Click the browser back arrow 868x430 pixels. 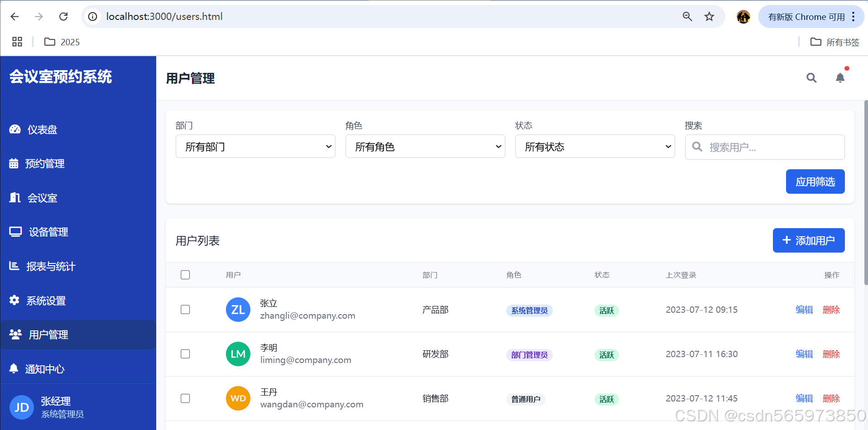pyautogui.click(x=14, y=17)
